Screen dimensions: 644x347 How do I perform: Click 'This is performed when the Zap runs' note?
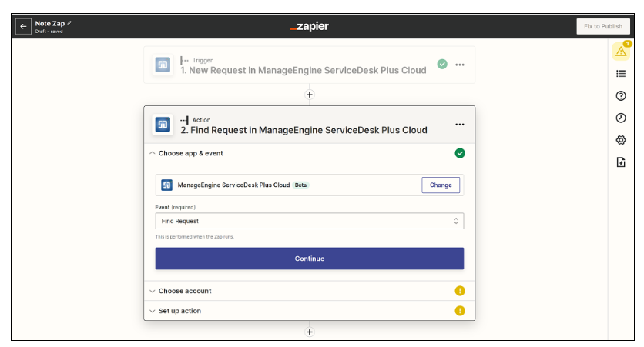pos(194,237)
